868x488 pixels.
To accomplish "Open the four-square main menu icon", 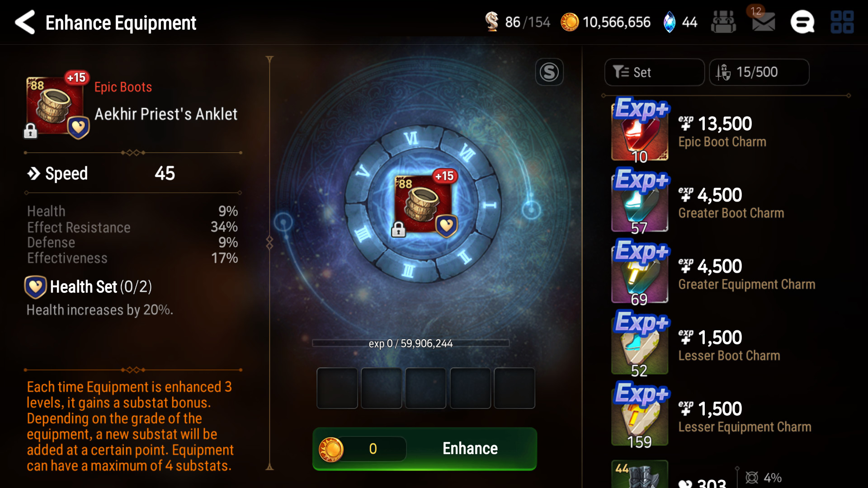I will click(x=842, y=22).
